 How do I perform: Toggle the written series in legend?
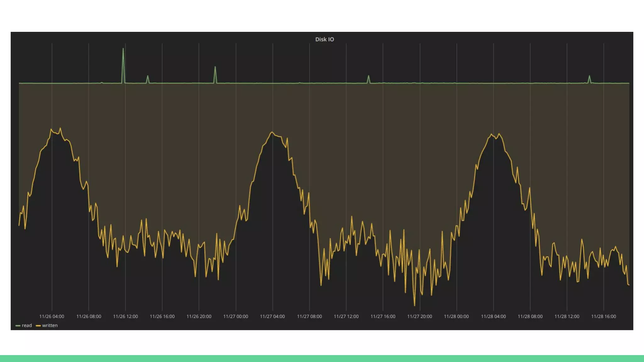pos(50,326)
